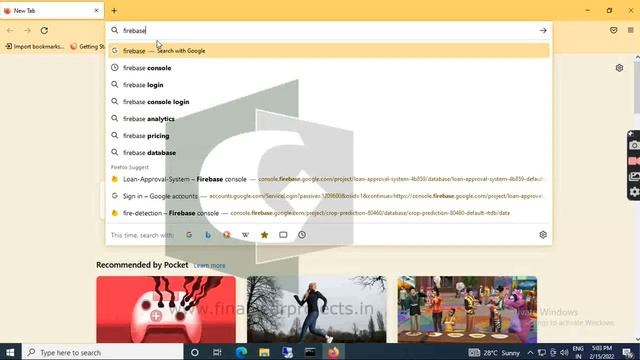Open Firefox application menu
Image resolution: width=640 pixels, height=360 pixels.
pos(631,30)
